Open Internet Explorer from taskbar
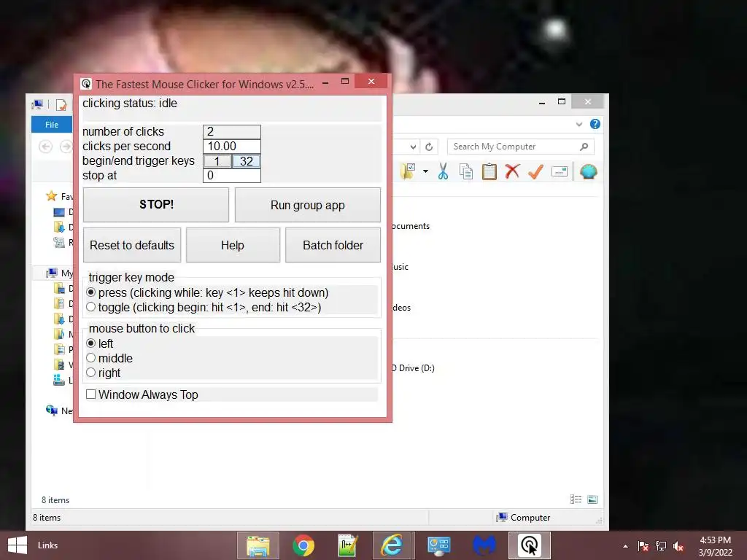Viewport: 747px width, 560px height. (x=393, y=545)
